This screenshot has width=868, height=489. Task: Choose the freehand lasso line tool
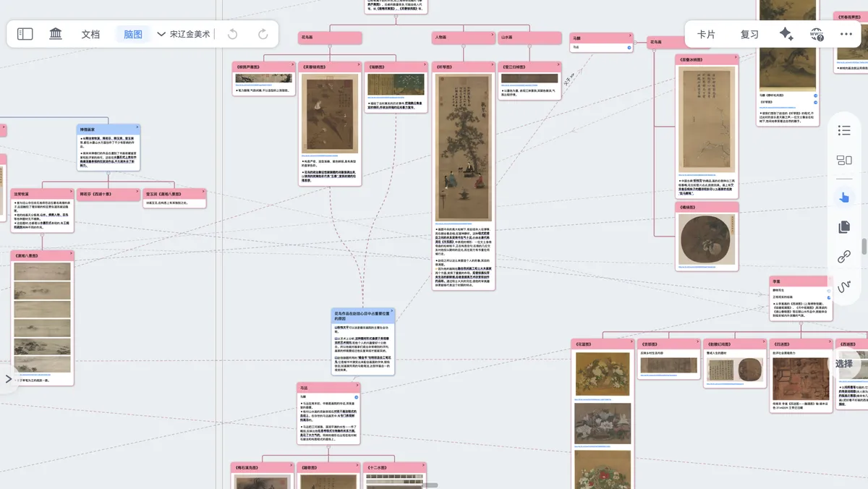click(844, 287)
